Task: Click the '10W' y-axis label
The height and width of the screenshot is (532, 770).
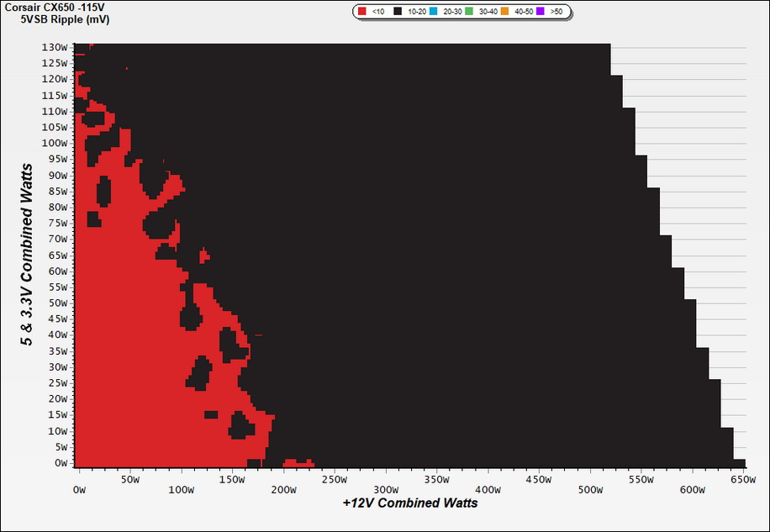Action: pos(57,431)
